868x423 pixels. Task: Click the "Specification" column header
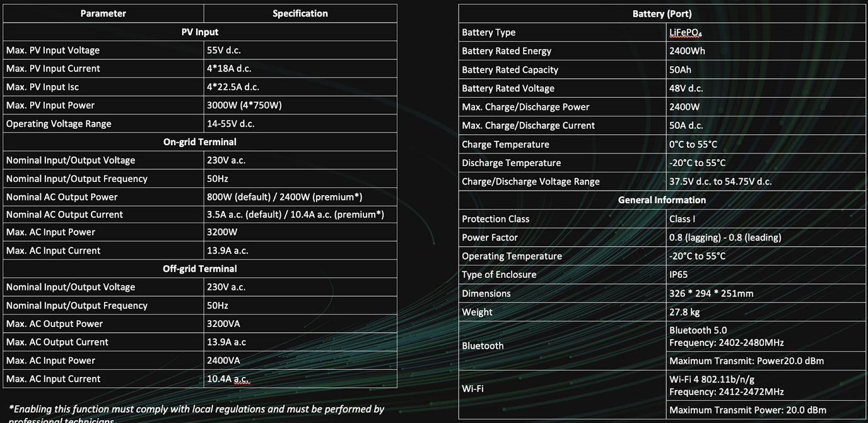(300, 13)
